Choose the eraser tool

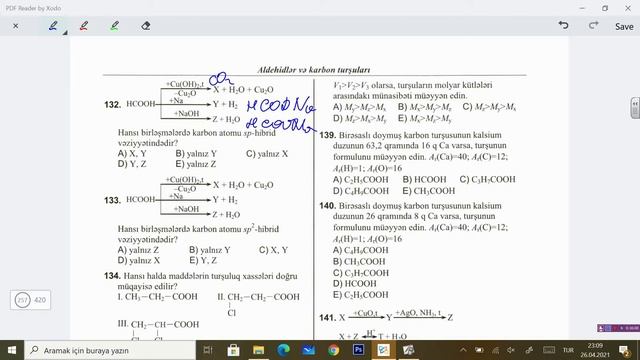(146, 26)
